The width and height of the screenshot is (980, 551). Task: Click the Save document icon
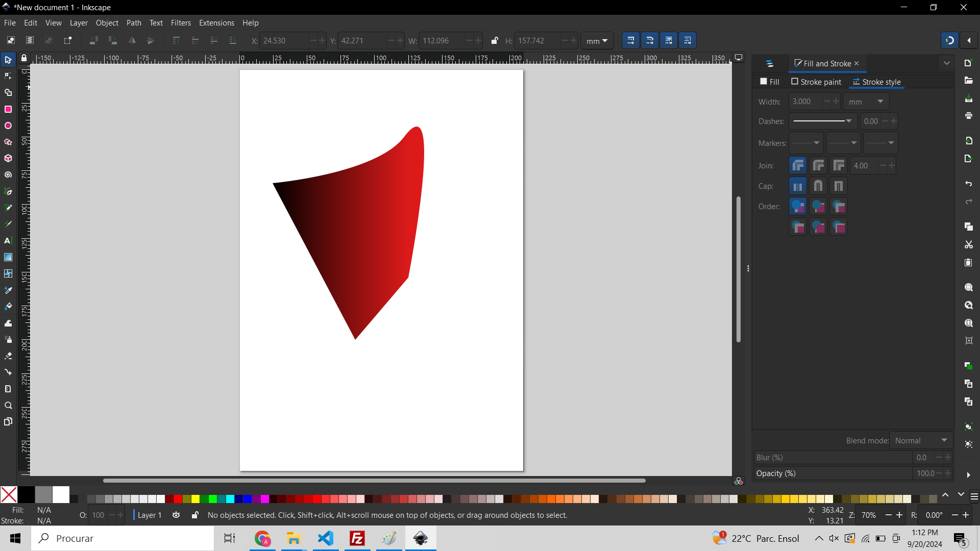968,98
